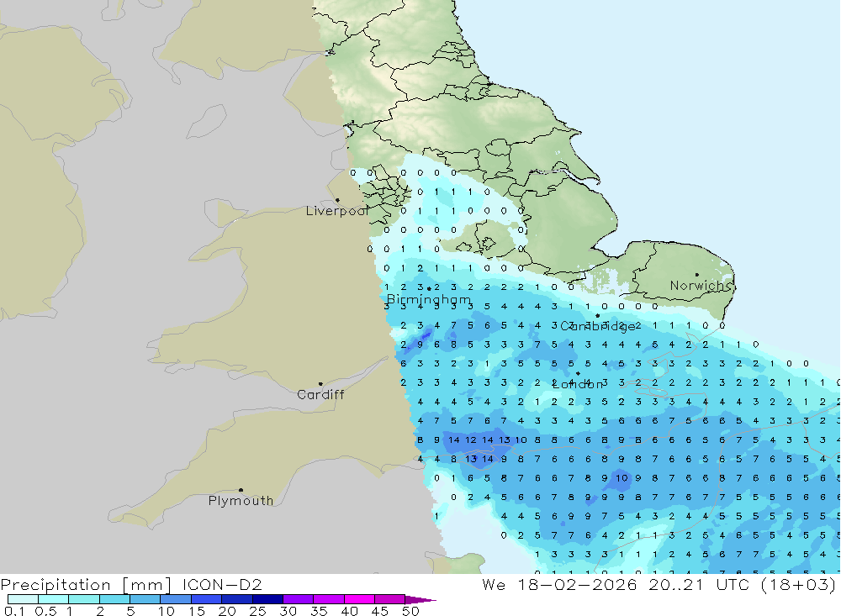This screenshot has height=616, width=841.
Task: Select the 40–45 mm magenta legend swatch
Action: coord(359,599)
